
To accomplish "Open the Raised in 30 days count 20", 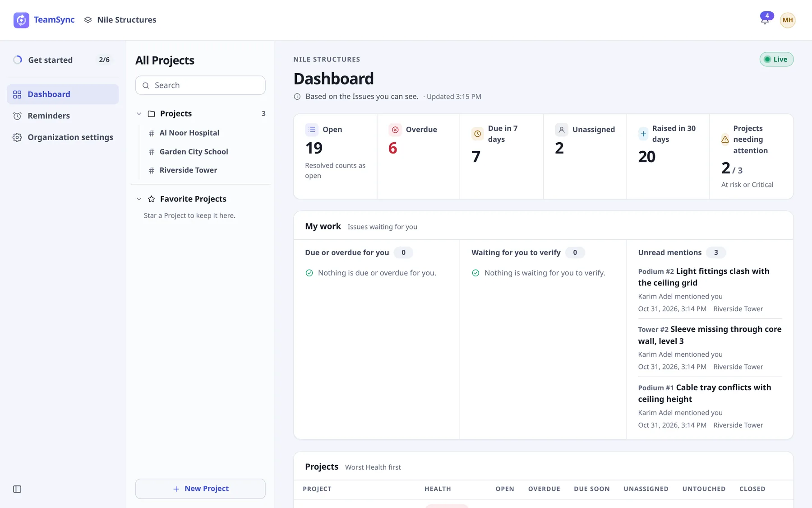I will 647,157.
